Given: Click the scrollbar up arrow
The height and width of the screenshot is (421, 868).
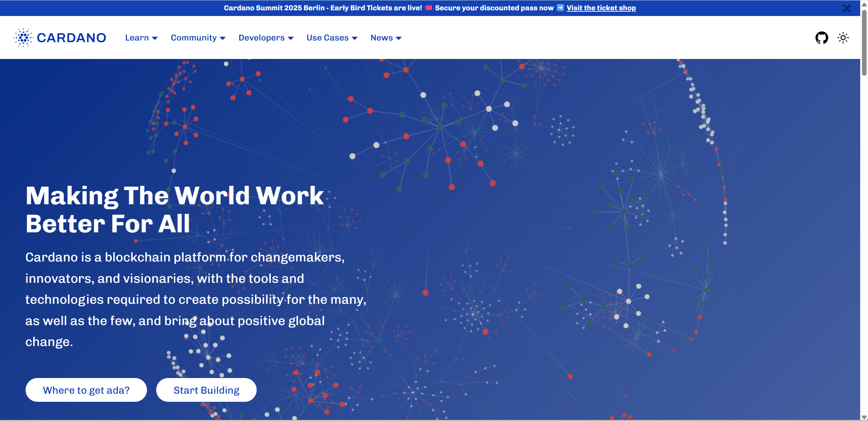Looking at the screenshot, I should (x=864, y=4).
